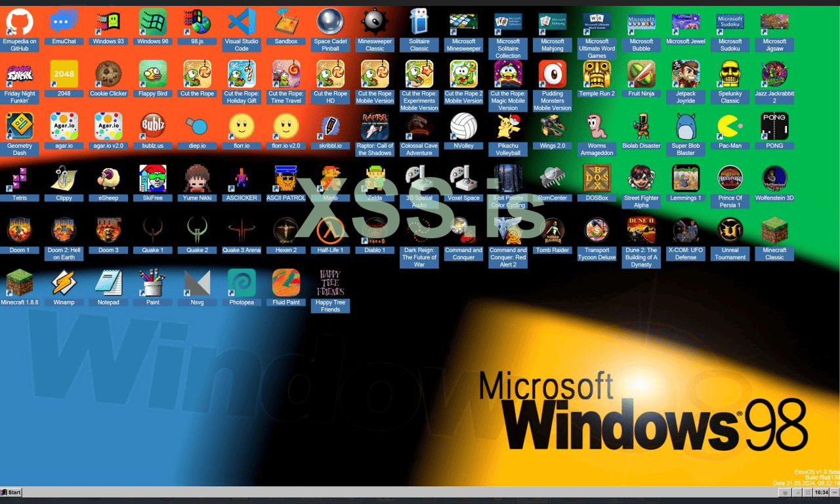Open the Clippy assistant icon

[64, 178]
